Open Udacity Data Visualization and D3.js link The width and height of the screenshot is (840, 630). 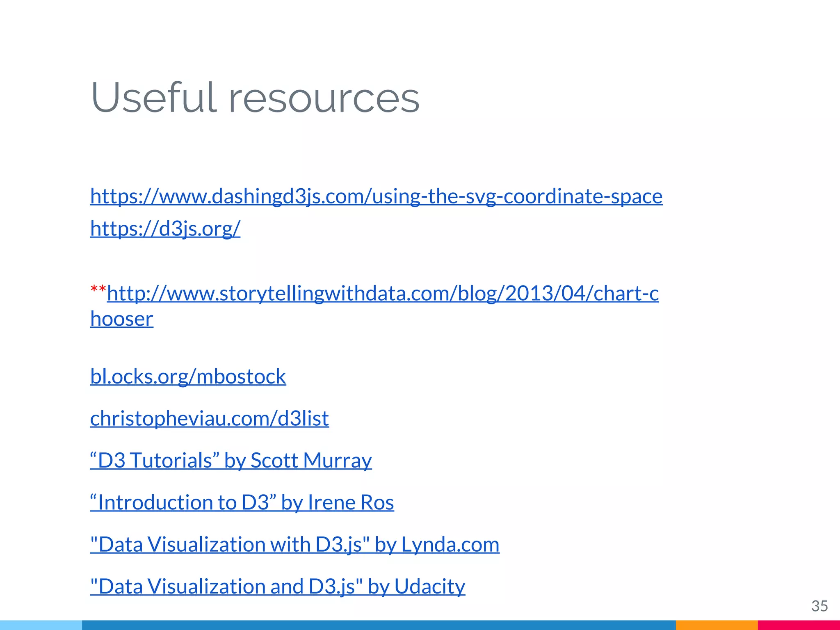(x=278, y=587)
